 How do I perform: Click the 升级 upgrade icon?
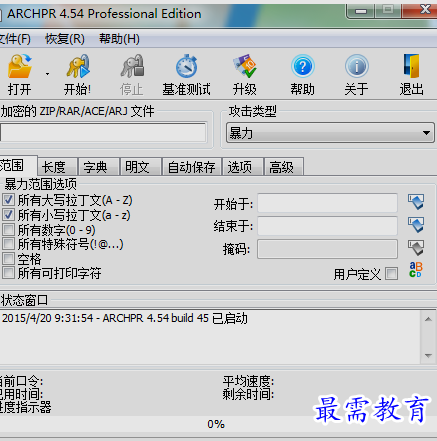coord(245,66)
